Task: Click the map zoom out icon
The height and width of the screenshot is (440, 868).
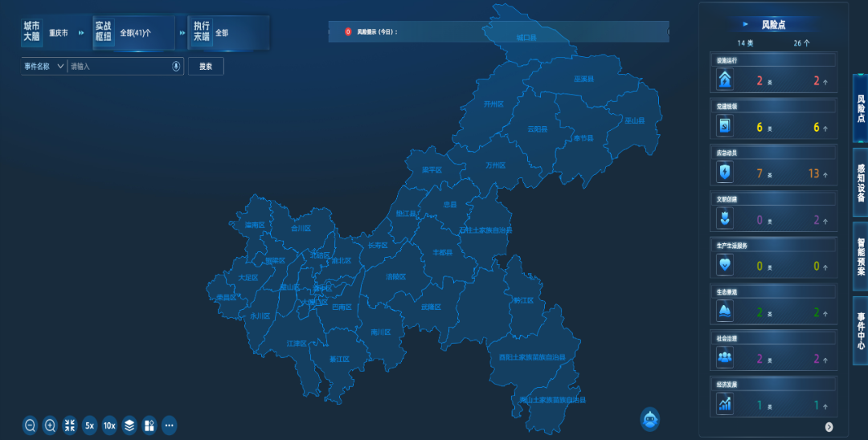Action: (30, 425)
